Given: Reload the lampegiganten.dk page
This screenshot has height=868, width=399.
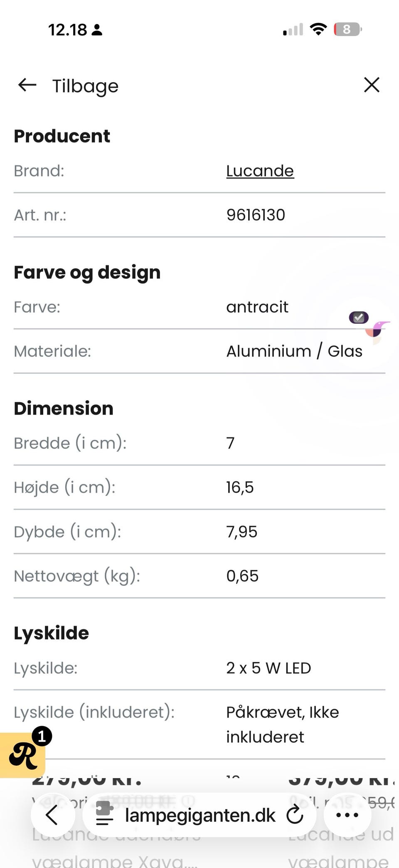Looking at the screenshot, I should 295,814.
